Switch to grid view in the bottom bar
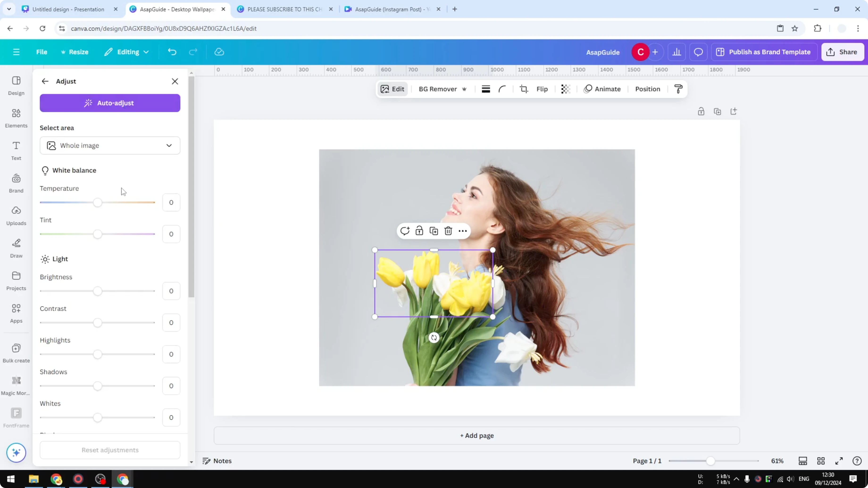Viewport: 868px width, 488px height. coord(821,461)
